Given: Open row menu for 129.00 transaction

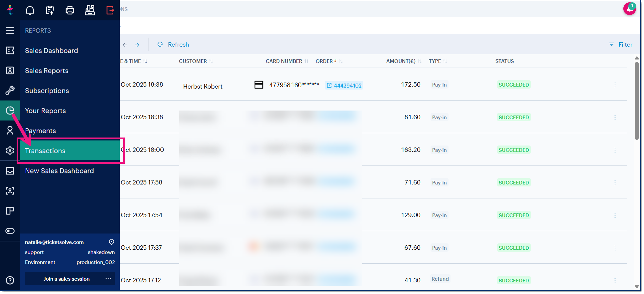Looking at the screenshot, I should coord(615,215).
